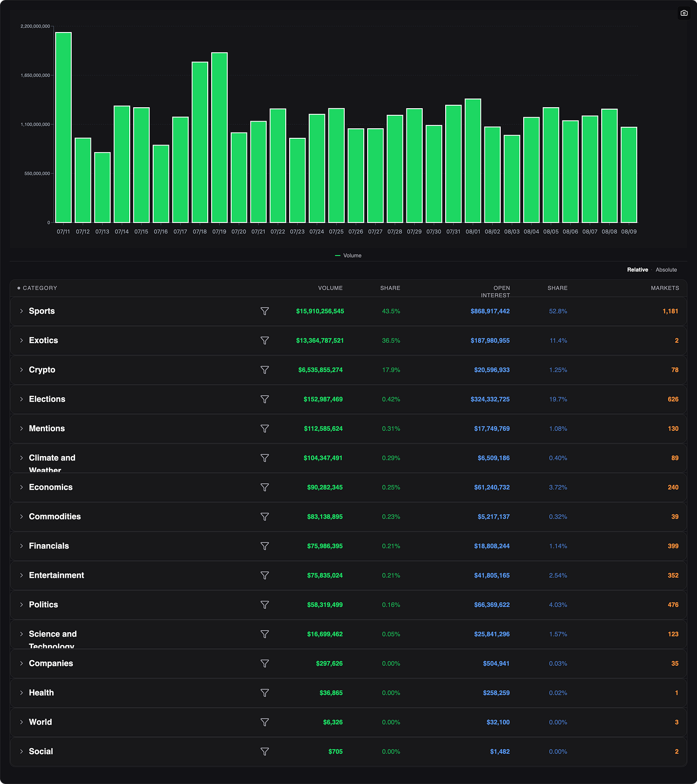Click the 07/19 volume bar
The height and width of the screenshot is (784, 697).
(x=219, y=137)
